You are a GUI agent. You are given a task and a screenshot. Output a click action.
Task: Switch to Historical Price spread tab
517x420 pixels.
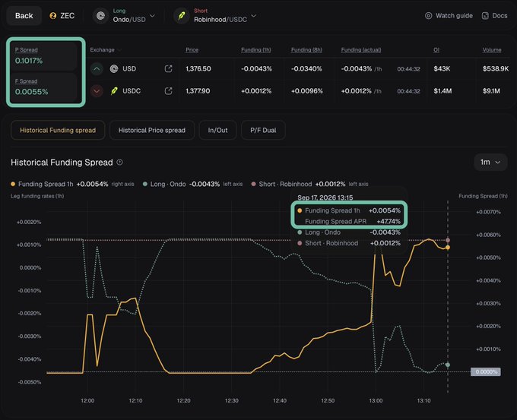pyautogui.click(x=151, y=130)
